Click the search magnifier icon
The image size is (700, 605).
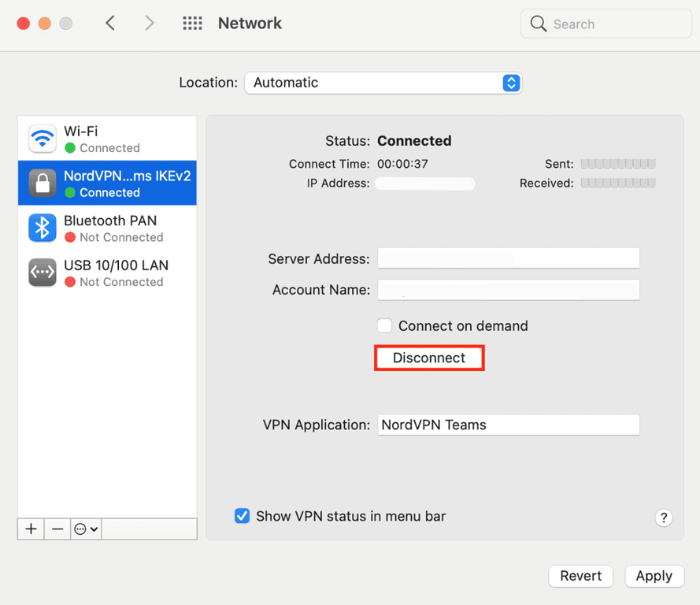click(x=539, y=24)
